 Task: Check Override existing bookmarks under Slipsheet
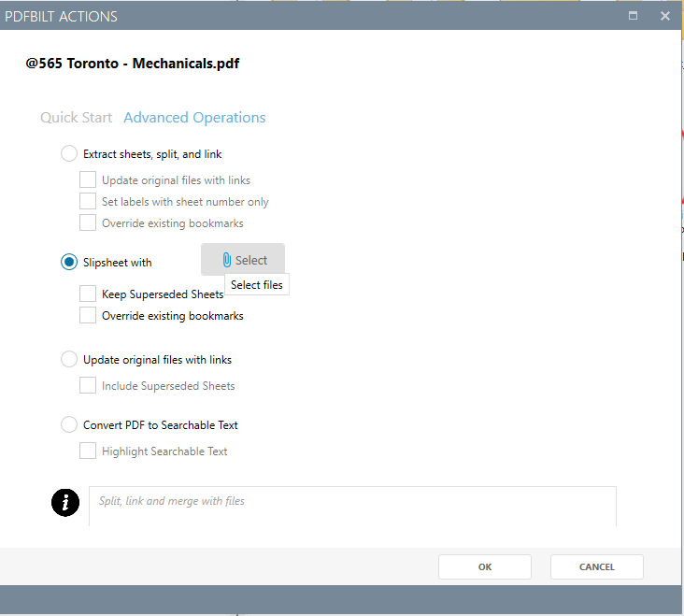88,315
